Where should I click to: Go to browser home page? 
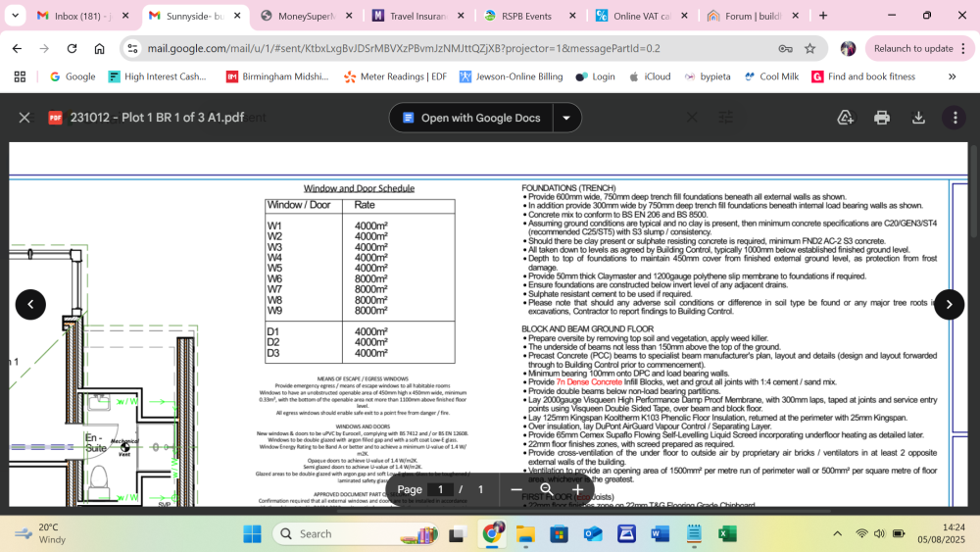click(x=99, y=48)
